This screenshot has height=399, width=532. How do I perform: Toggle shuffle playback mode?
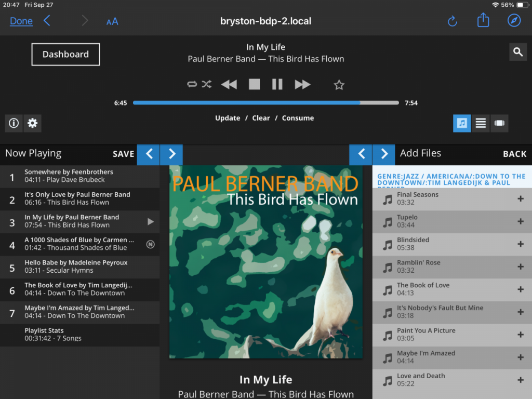(x=207, y=84)
